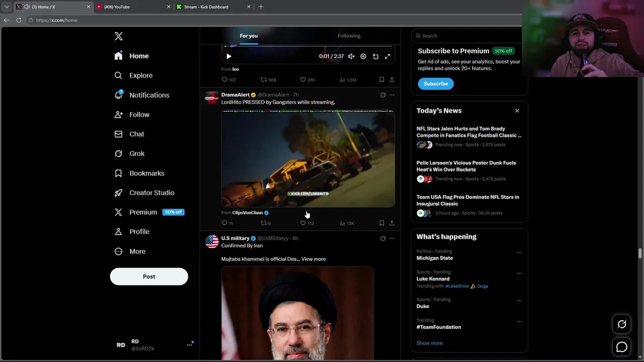Like the post with 21K likes

[307, 79]
